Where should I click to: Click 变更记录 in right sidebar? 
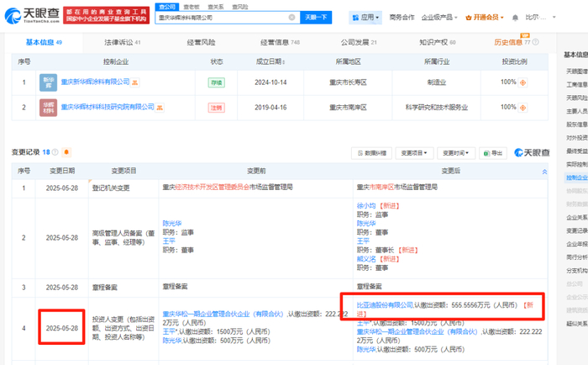pos(577,230)
